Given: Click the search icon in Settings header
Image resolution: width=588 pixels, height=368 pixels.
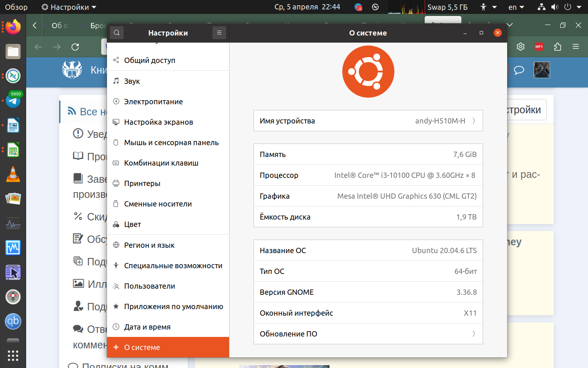Looking at the screenshot, I should [117, 33].
